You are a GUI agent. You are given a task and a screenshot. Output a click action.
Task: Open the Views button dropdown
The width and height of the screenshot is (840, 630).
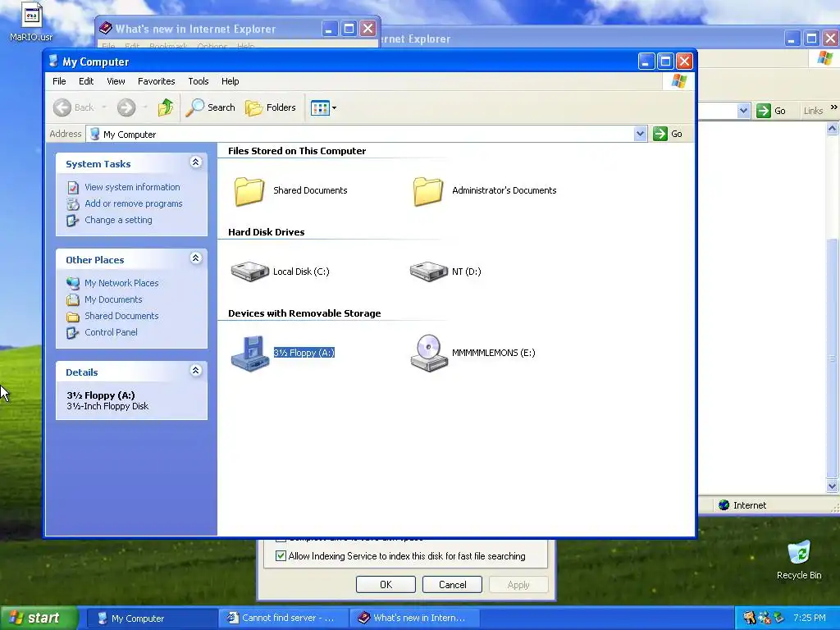[x=323, y=107]
